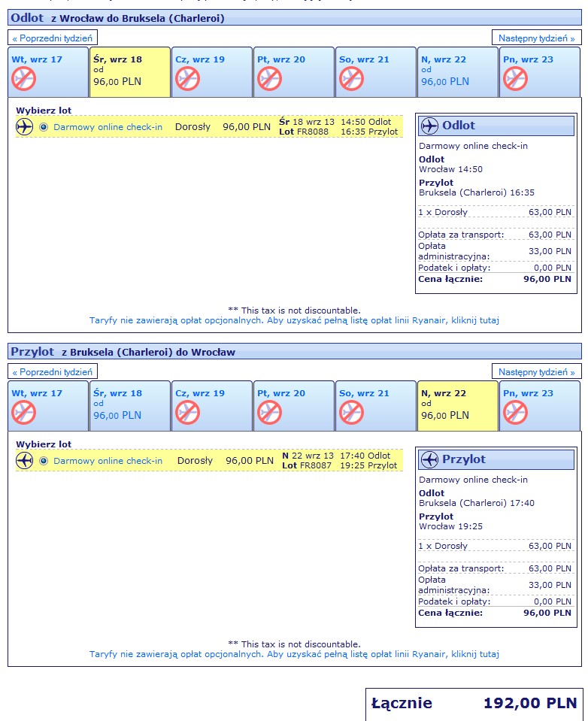The width and height of the screenshot is (588, 721).
Task: Click 'Łącznie' total label
Action: click(x=402, y=703)
